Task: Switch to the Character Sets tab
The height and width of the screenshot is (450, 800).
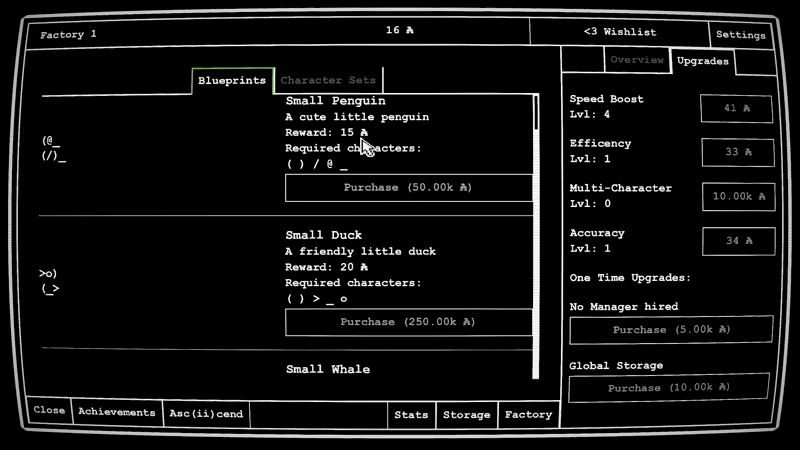Action: coord(328,81)
